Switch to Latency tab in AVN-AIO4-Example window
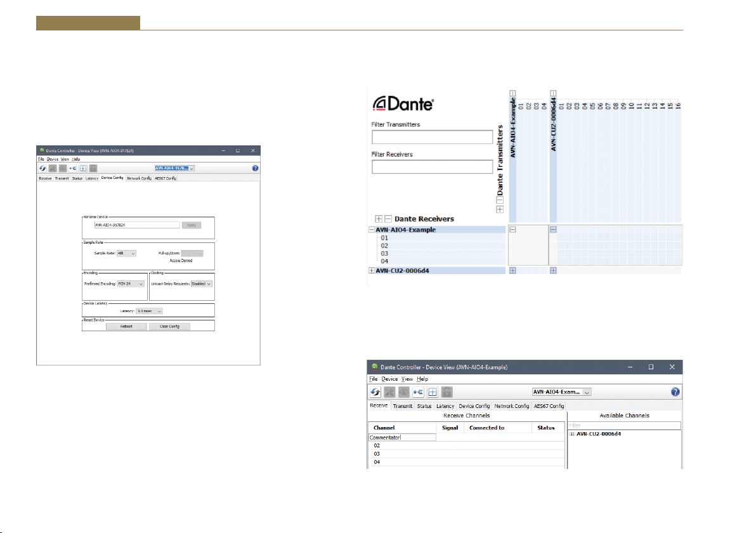756x533 pixels. pyautogui.click(x=445, y=406)
